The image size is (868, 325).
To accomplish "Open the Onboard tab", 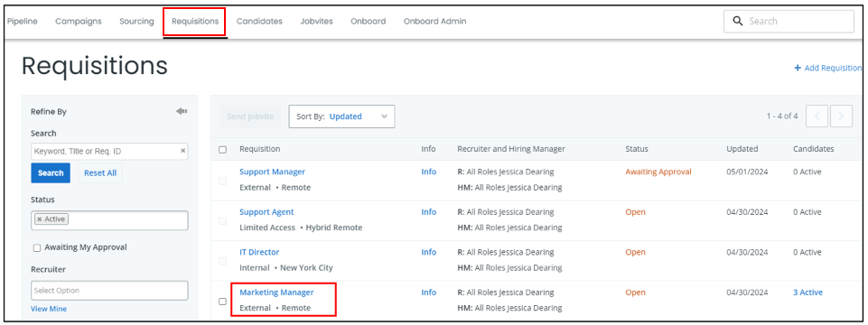I will (369, 21).
